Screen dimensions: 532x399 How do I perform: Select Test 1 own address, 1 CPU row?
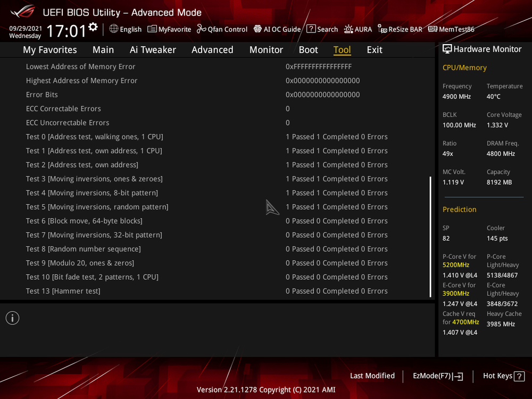point(216,151)
